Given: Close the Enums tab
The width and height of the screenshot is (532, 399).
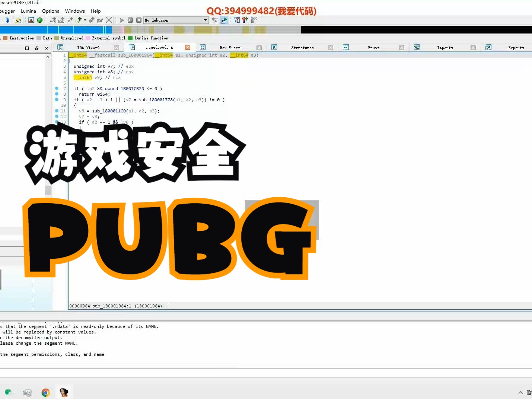Looking at the screenshot, I should (x=402, y=48).
